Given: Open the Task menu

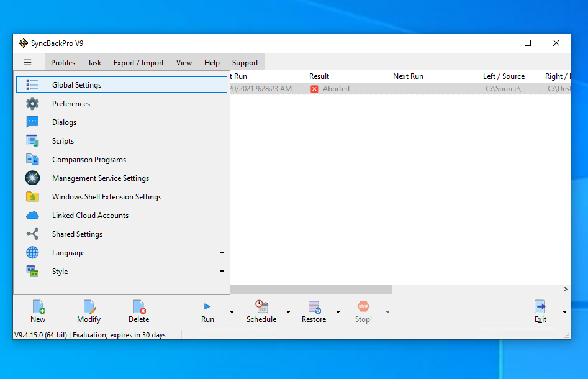Looking at the screenshot, I should [x=94, y=63].
